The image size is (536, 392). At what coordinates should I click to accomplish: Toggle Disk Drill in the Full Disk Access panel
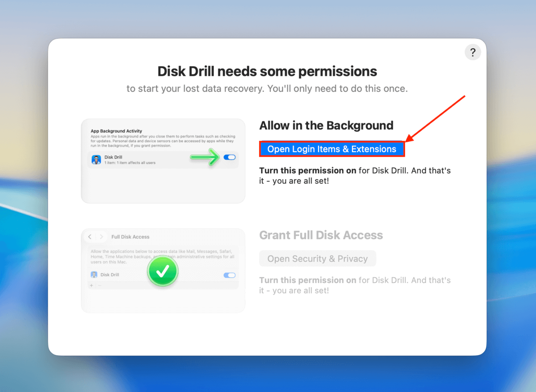230,275
